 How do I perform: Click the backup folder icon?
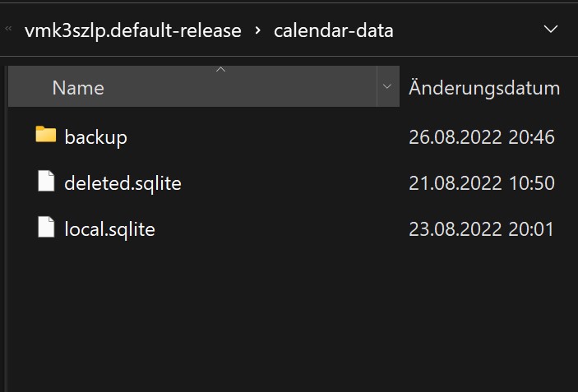46,136
